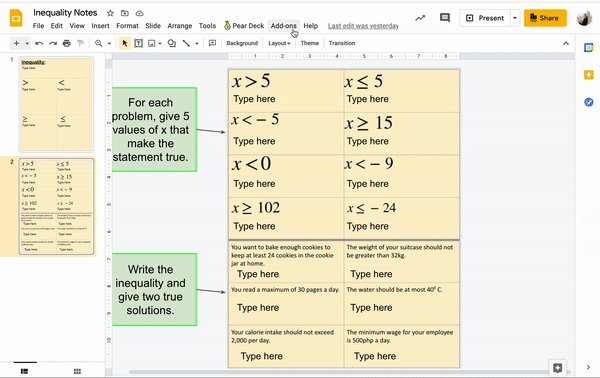Open line type dropdown arrow
The width and height of the screenshot is (600, 378).
pos(197,44)
